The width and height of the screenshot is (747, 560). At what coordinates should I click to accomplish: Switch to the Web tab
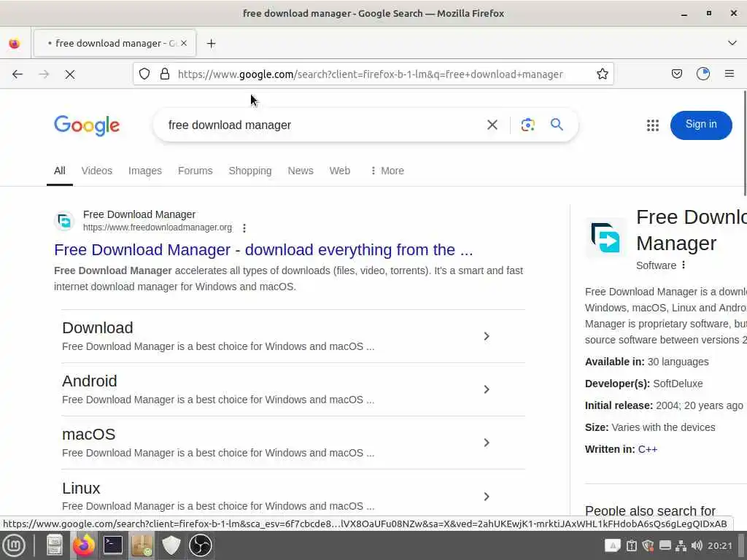tap(340, 171)
